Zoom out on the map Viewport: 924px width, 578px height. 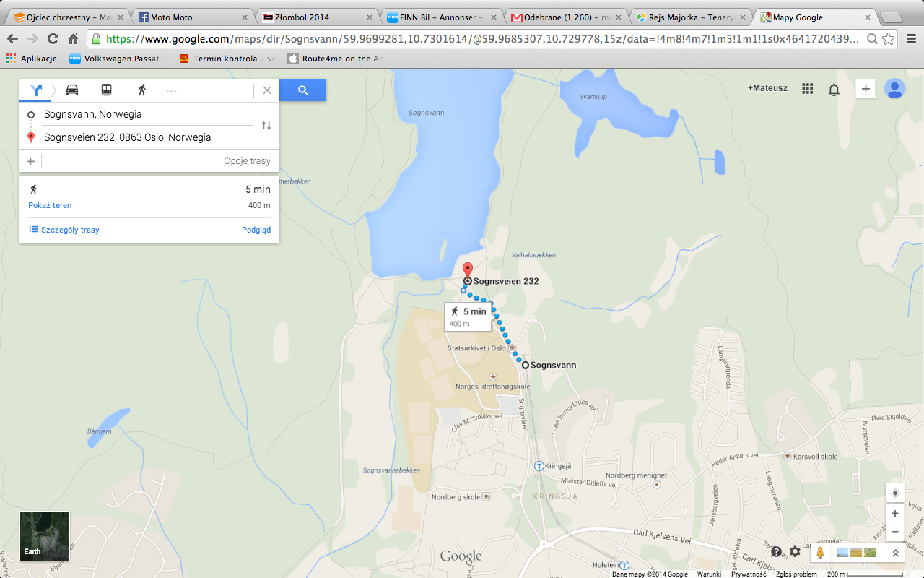point(894,532)
